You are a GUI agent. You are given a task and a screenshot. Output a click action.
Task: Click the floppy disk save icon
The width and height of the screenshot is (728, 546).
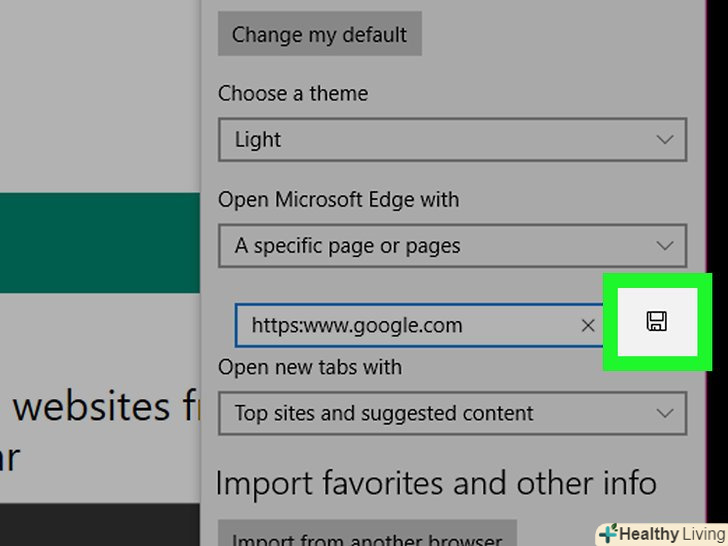(657, 321)
